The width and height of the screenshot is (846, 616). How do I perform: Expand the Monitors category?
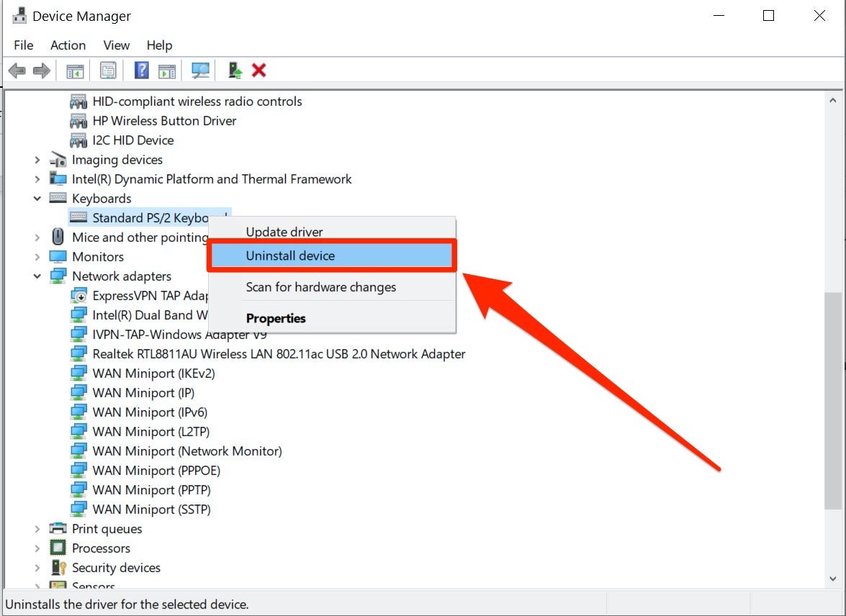coord(37,257)
